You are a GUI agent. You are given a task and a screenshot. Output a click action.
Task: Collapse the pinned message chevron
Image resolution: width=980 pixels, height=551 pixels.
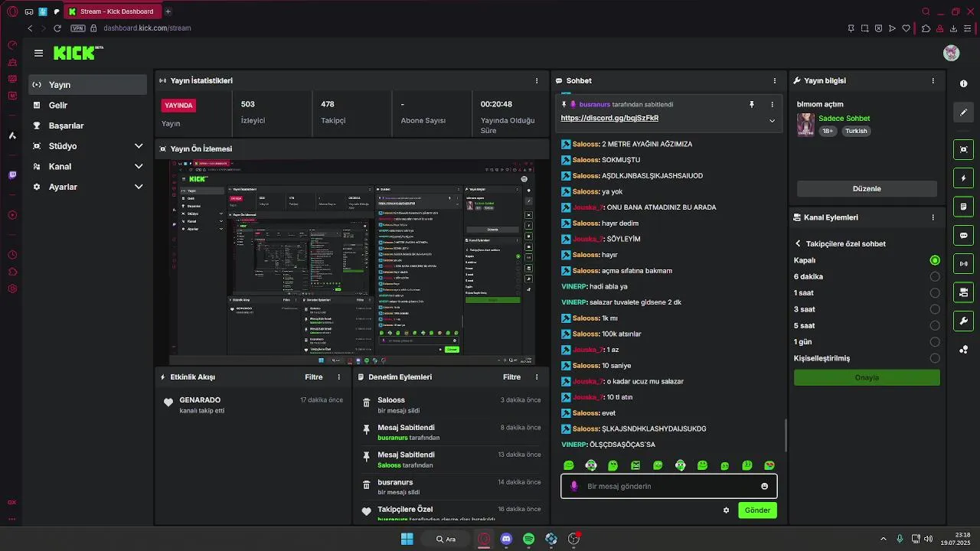772,121
